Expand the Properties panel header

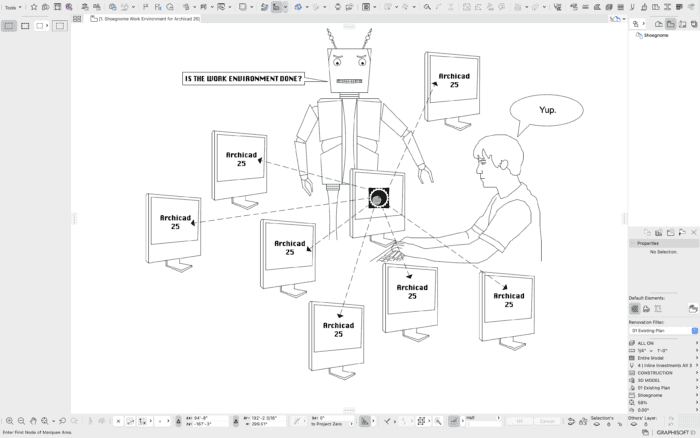[663, 243]
